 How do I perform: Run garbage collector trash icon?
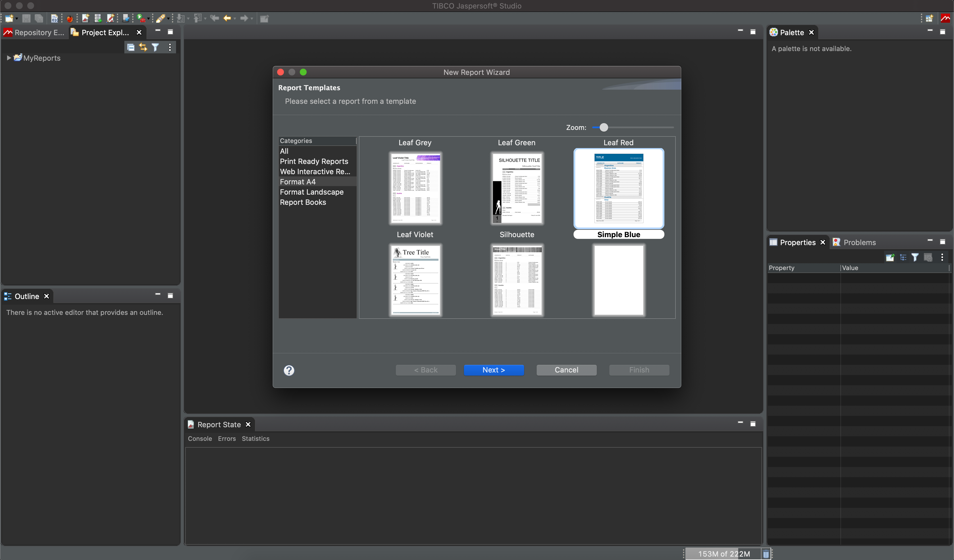pyautogui.click(x=765, y=554)
